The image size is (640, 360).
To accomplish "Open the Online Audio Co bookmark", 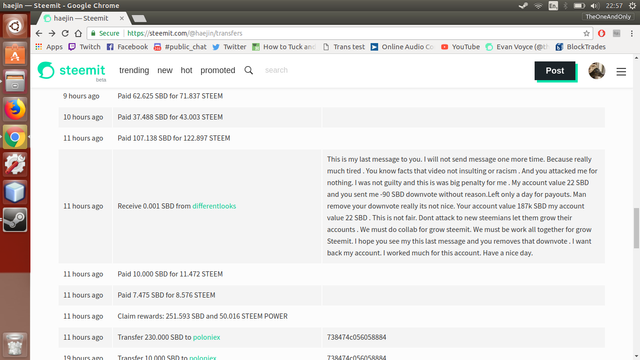I will (402, 47).
